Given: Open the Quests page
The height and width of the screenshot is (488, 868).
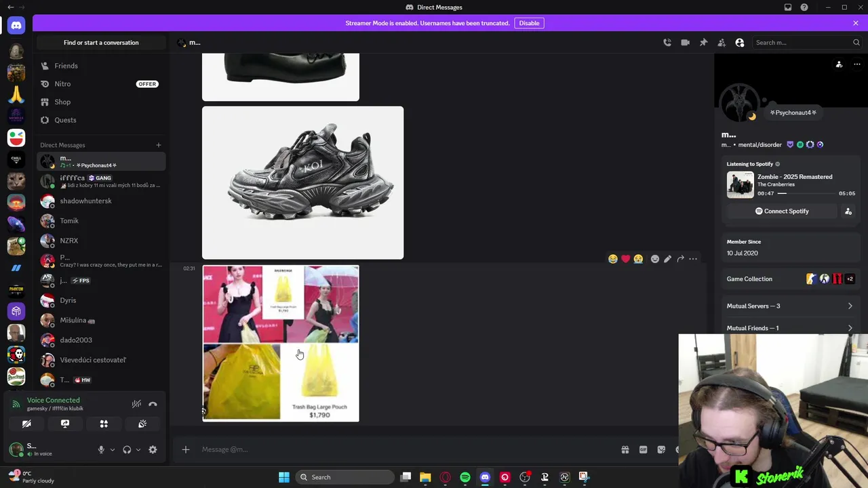Looking at the screenshot, I should pos(101,120).
